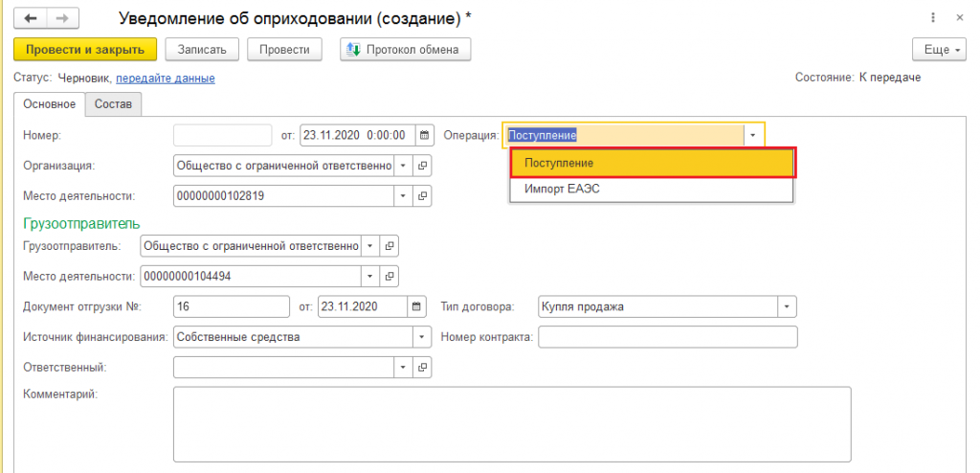This screenshot has height=473, width=980.
Task: Follow the передайте данные link
Action: (166, 79)
